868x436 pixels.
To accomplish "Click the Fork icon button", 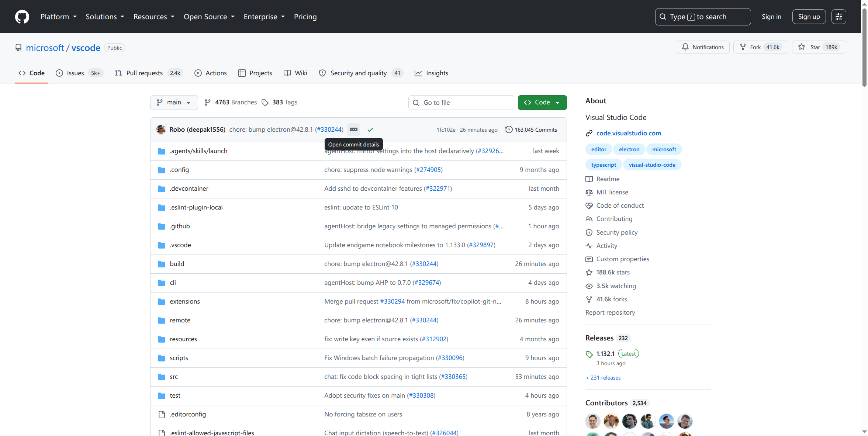I will click(x=743, y=47).
